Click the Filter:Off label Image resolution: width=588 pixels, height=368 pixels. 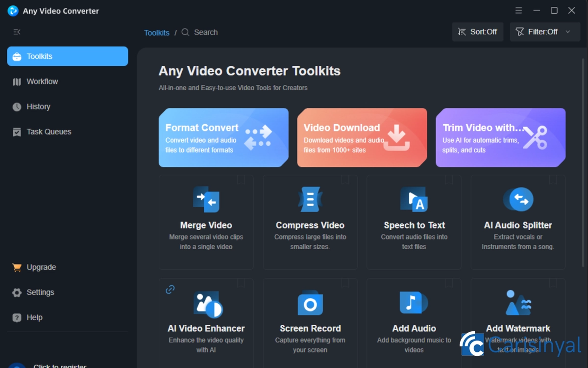543,32
